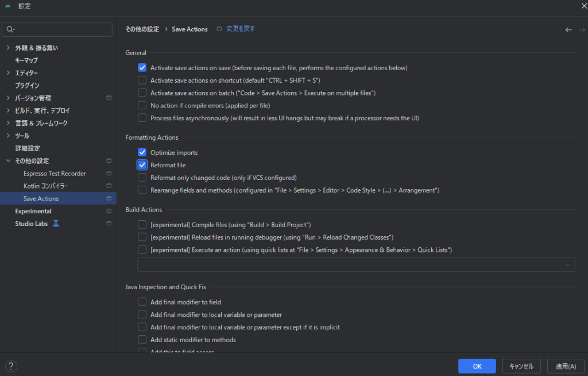Click the Studio Labs flask icon
Screen dimensions: 588x376
[56, 224]
